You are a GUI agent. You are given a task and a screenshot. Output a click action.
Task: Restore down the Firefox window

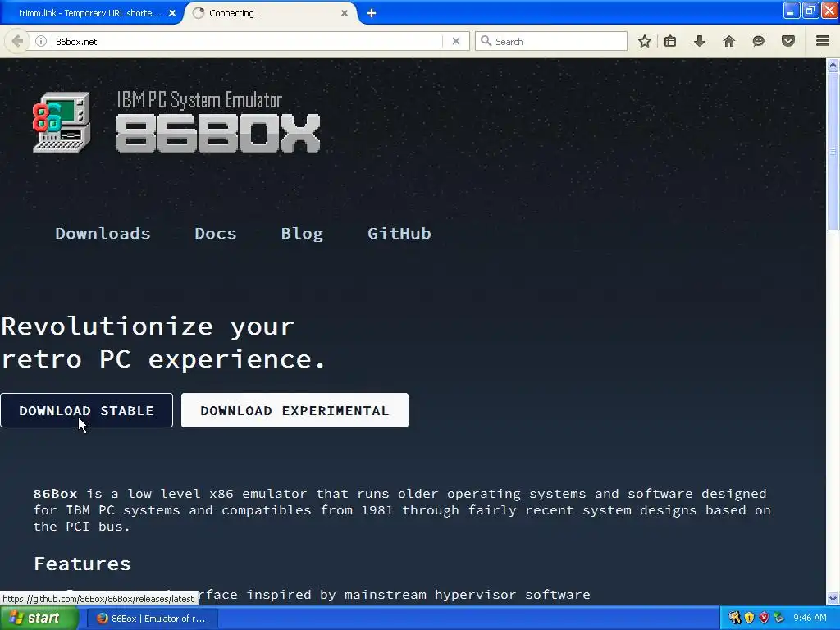(x=810, y=10)
